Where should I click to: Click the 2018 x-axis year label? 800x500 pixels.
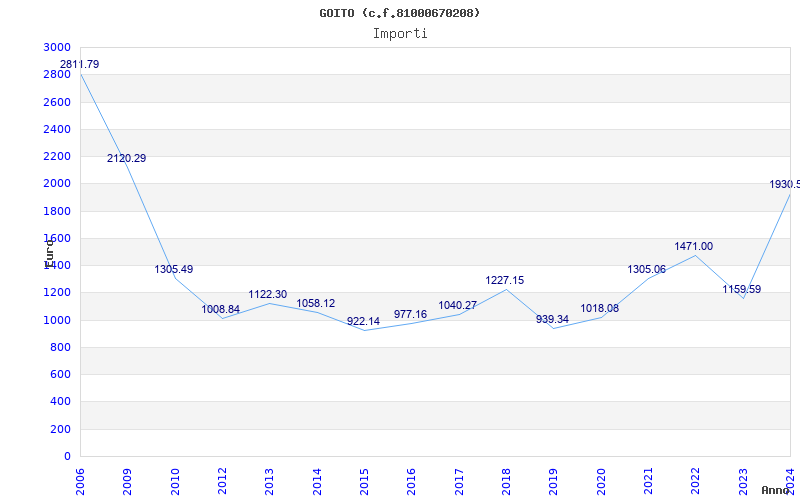[x=507, y=480]
